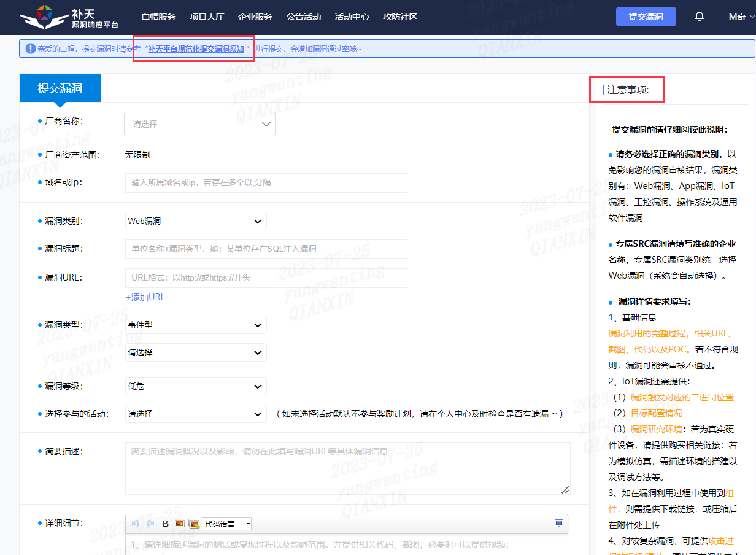Open the 厂商名称 dropdown
756x555 pixels.
tap(199, 124)
